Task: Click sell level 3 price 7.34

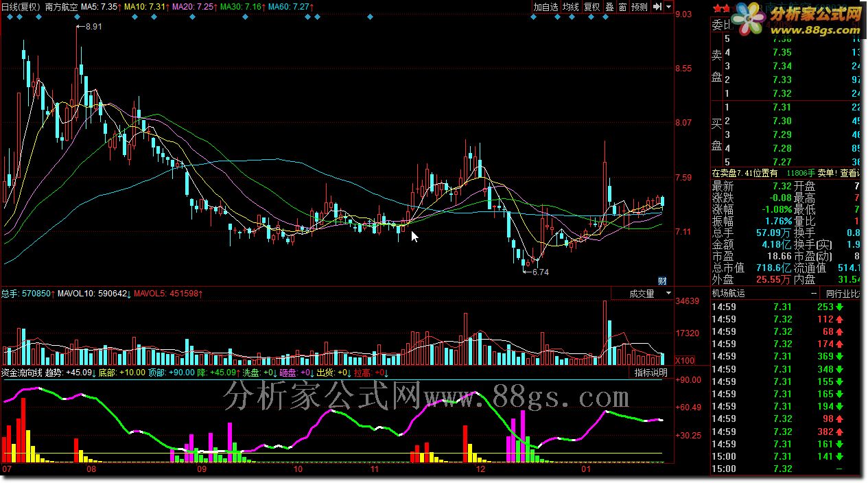Action: 782,66
